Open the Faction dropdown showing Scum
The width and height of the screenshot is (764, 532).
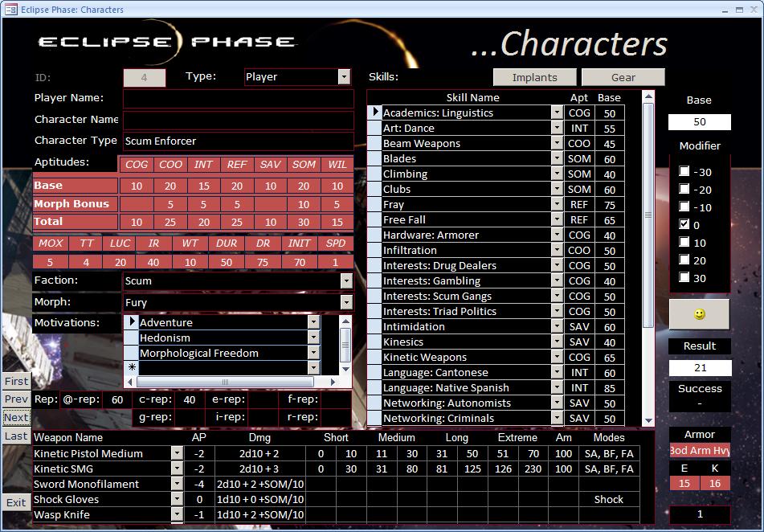(346, 281)
